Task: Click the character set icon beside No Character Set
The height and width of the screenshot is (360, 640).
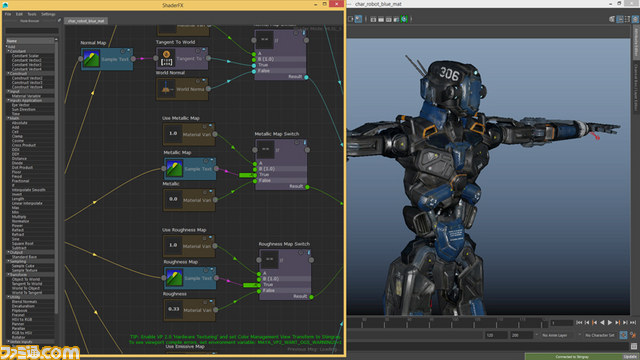Action: tap(623, 335)
